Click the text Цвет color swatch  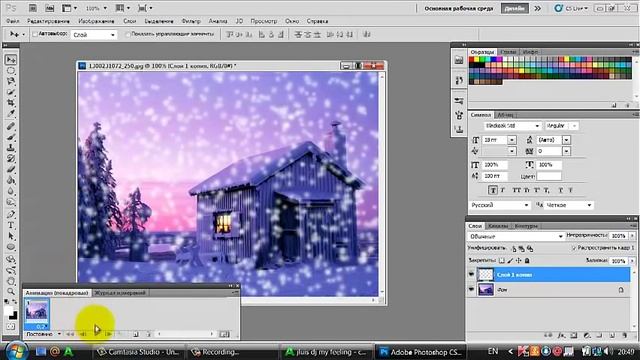tap(549, 176)
